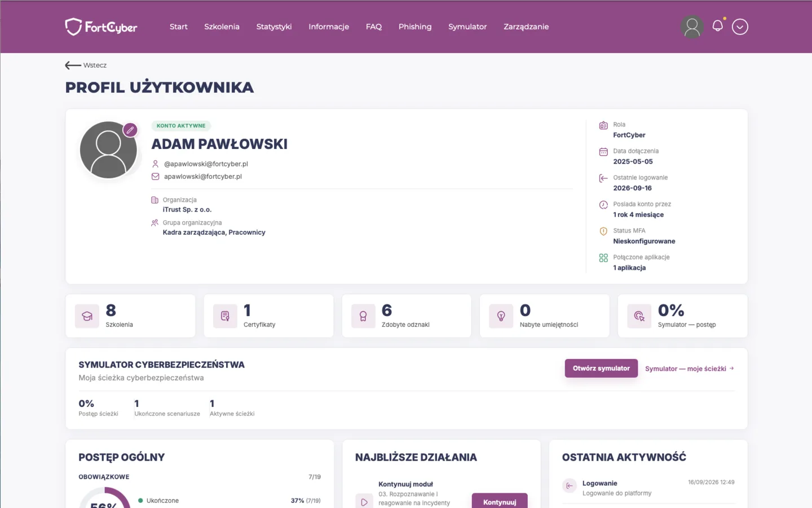Select Informacje in the navigation bar
Viewport: 812px width, 508px height.
pos(329,27)
